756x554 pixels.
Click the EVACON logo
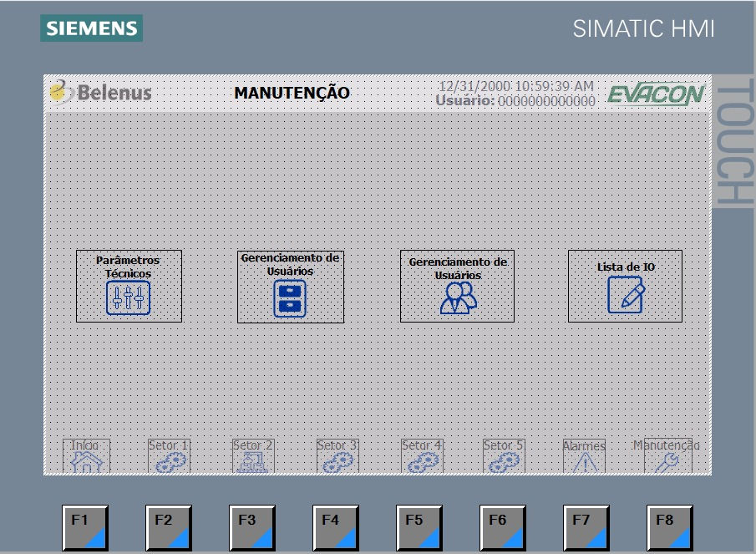[657, 94]
